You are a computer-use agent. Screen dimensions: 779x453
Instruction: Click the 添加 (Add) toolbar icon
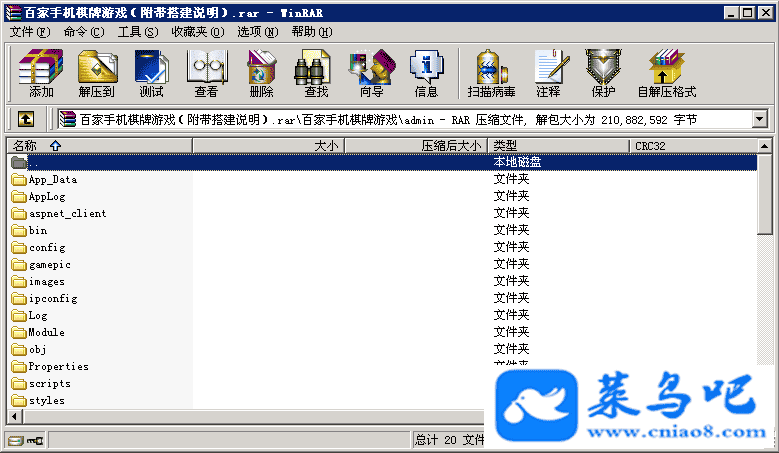pos(41,73)
